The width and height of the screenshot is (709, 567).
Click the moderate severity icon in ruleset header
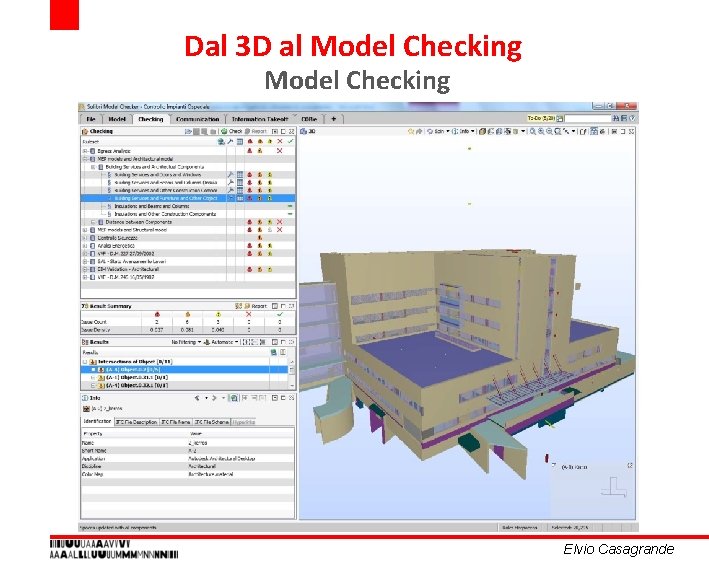260,142
